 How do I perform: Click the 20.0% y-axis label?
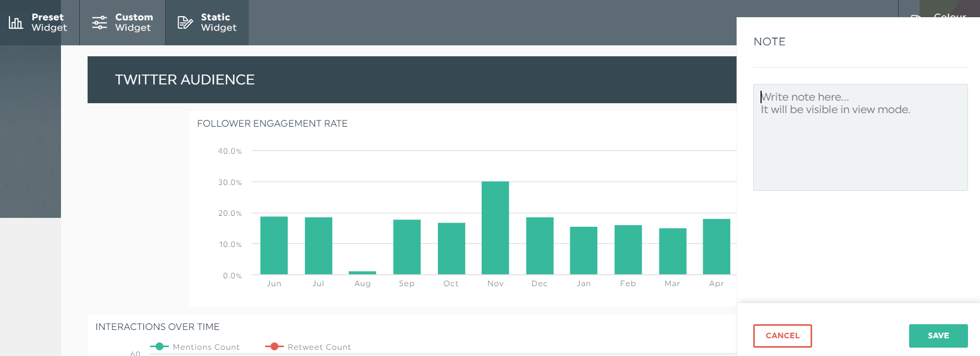(x=230, y=213)
